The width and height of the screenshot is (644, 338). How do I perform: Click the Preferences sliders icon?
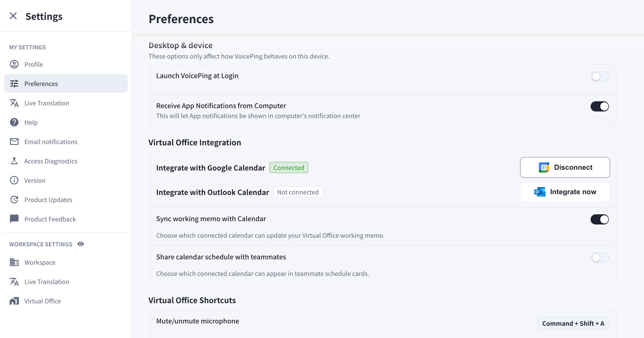pyautogui.click(x=14, y=83)
